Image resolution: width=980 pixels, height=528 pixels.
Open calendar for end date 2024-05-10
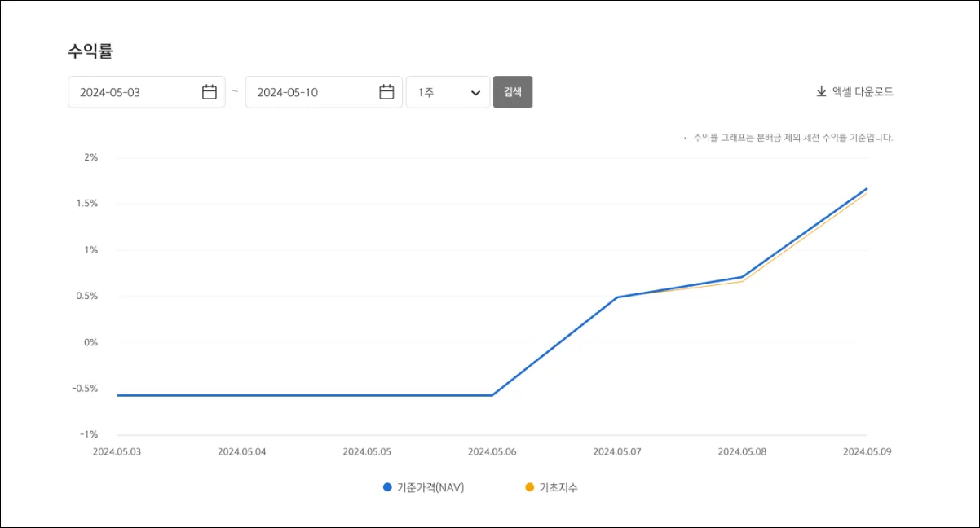click(x=386, y=92)
